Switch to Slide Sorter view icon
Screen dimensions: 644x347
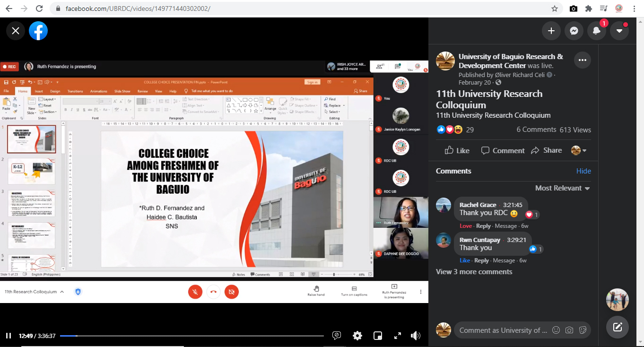(292, 274)
